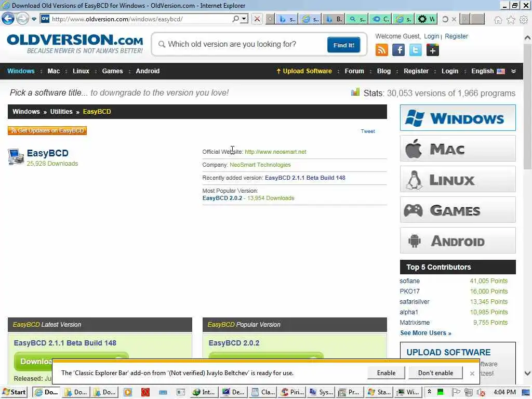Click the Windows category banner in sidebar
Viewport: 532px width, 399px height.
coord(458,118)
